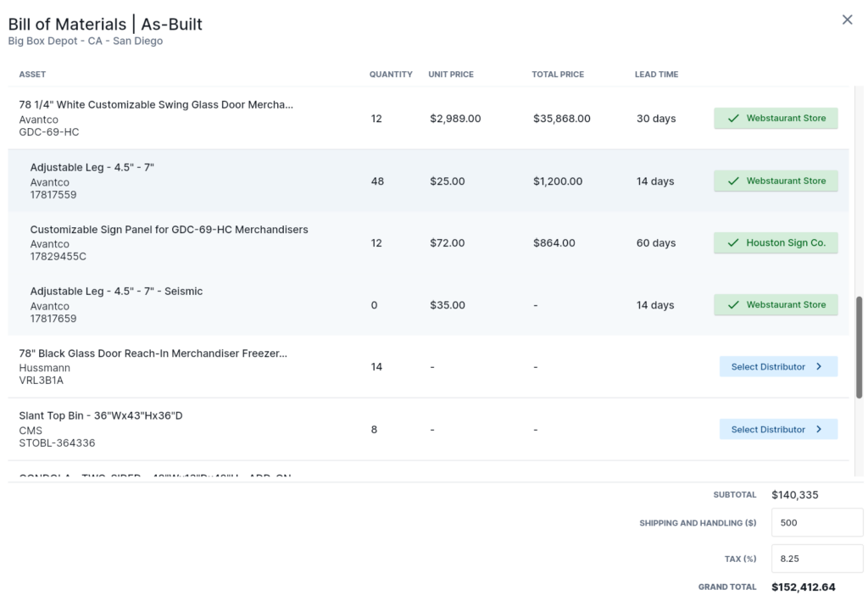The image size is (868, 601).
Task: Click Webstaurant Store button for Seismic Adjustable Leg
Action: click(776, 305)
